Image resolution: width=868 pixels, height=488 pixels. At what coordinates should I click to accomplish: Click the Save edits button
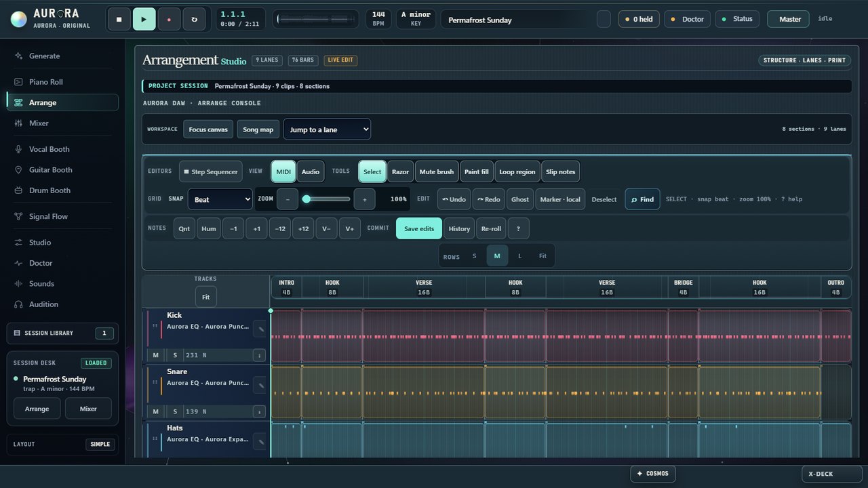419,228
